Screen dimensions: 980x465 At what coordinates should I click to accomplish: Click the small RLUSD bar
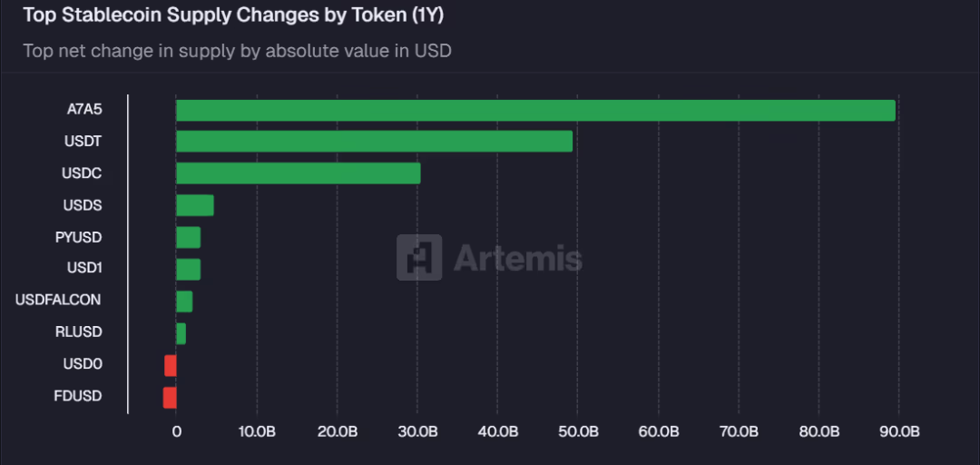(x=181, y=333)
